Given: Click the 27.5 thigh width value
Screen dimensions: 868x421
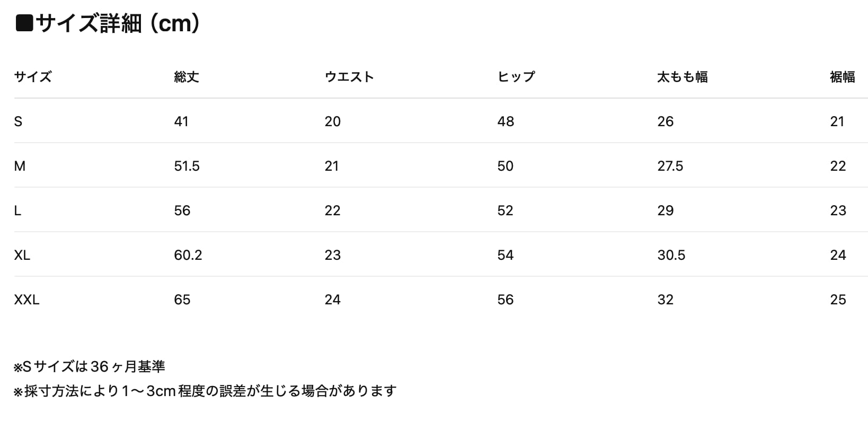Looking at the screenshot, I should pos(670,166).
